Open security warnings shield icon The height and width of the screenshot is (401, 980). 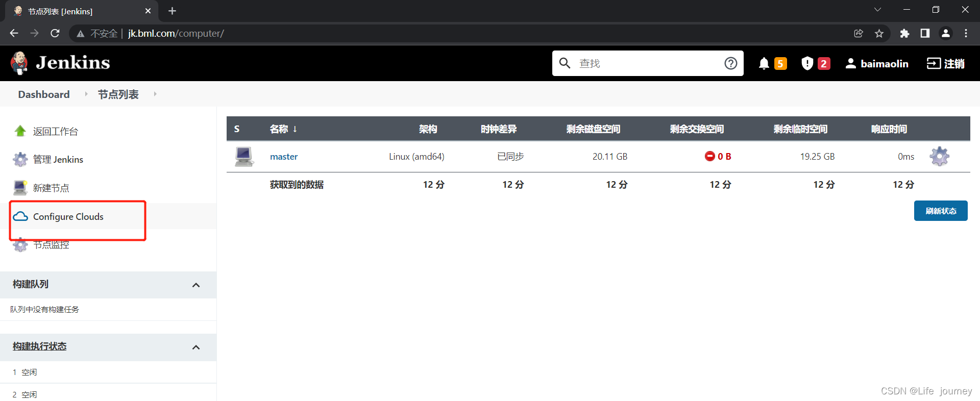point(807,63)
